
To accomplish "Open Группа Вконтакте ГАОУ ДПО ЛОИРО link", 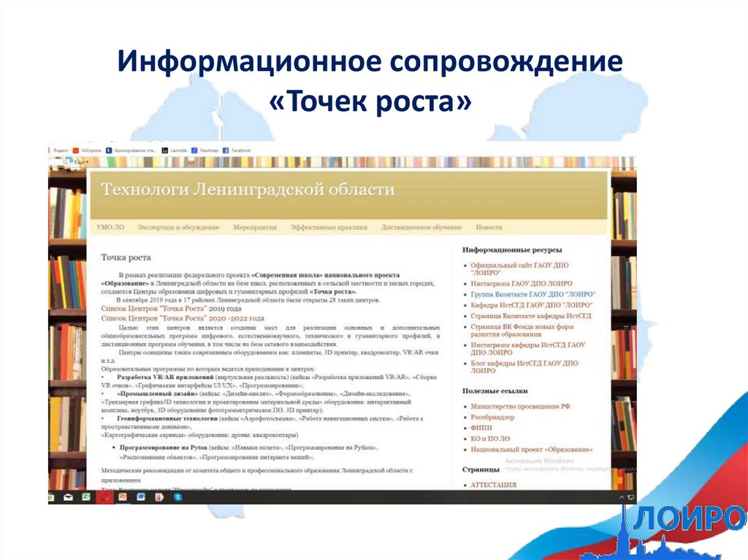I will (533, 294).
